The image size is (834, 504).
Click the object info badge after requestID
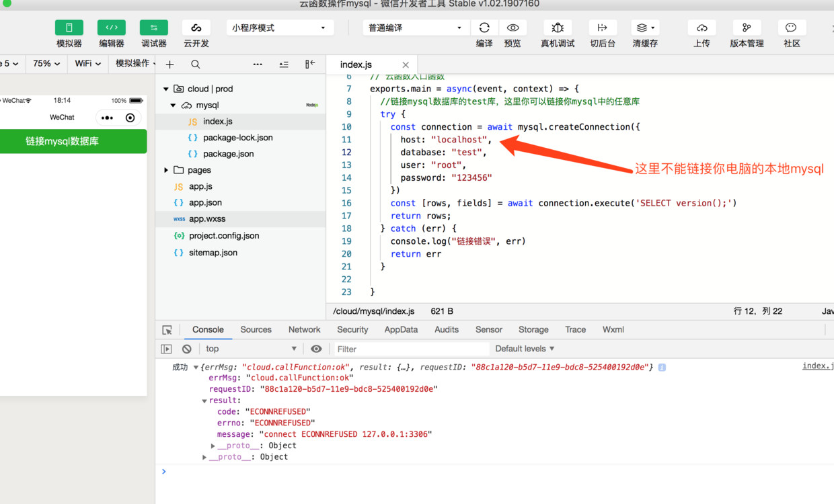tap(662, 368)
